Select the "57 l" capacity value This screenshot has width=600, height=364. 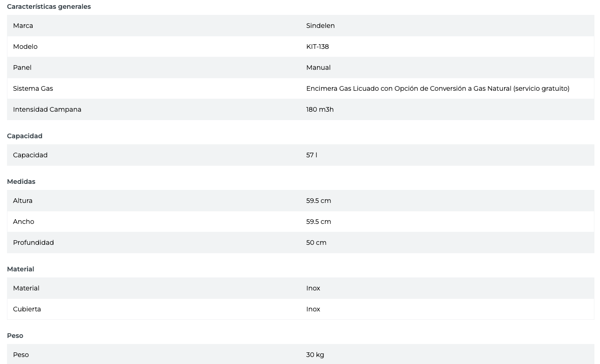point(311,155)
